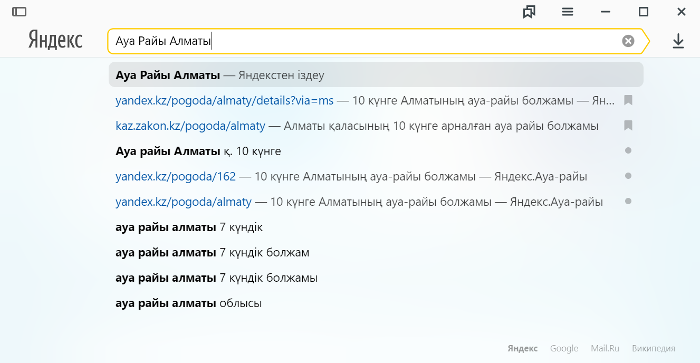Select "Ауа Райы Алматы — Яндекстен іздеу" suggestion
Screen dimensions: 700x363
pos(376,75)
